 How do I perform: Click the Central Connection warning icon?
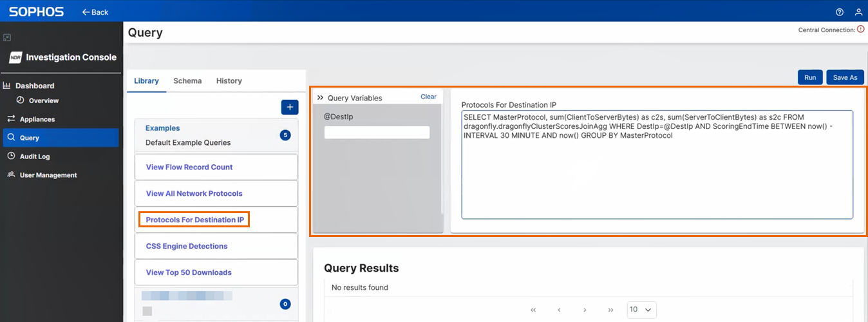click(861, 30)
